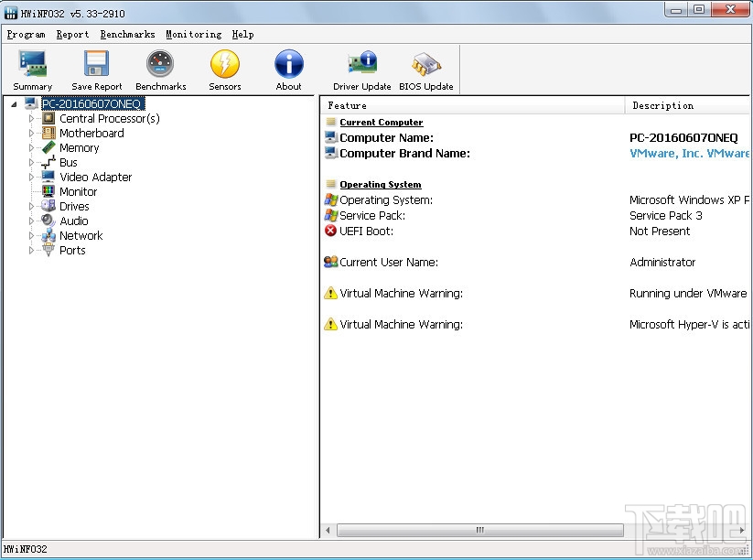Click the Operating System Windows flag icon
753x560 pixels.
[x=331, y=199]
